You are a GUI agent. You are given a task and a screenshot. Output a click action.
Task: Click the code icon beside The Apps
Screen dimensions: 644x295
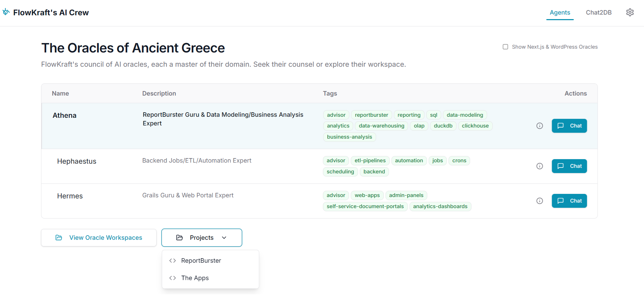[x=173, y=278]
